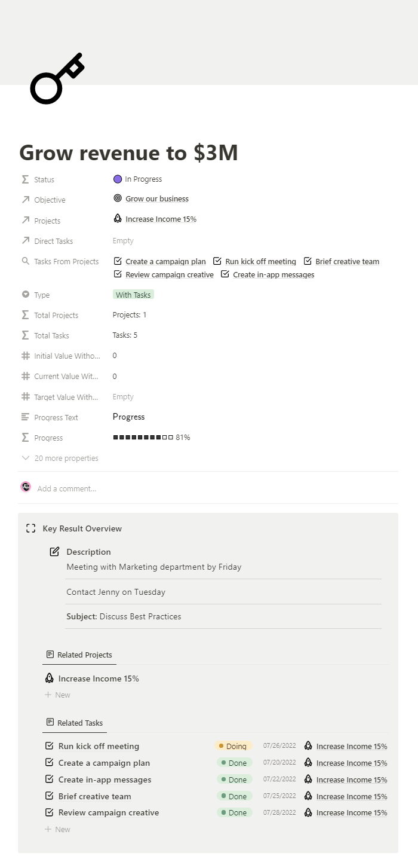The width and height of the screenshot is (418, 868).
Task: Check the Create a campaign plan checkbox
Action: (x=50, y=763)
